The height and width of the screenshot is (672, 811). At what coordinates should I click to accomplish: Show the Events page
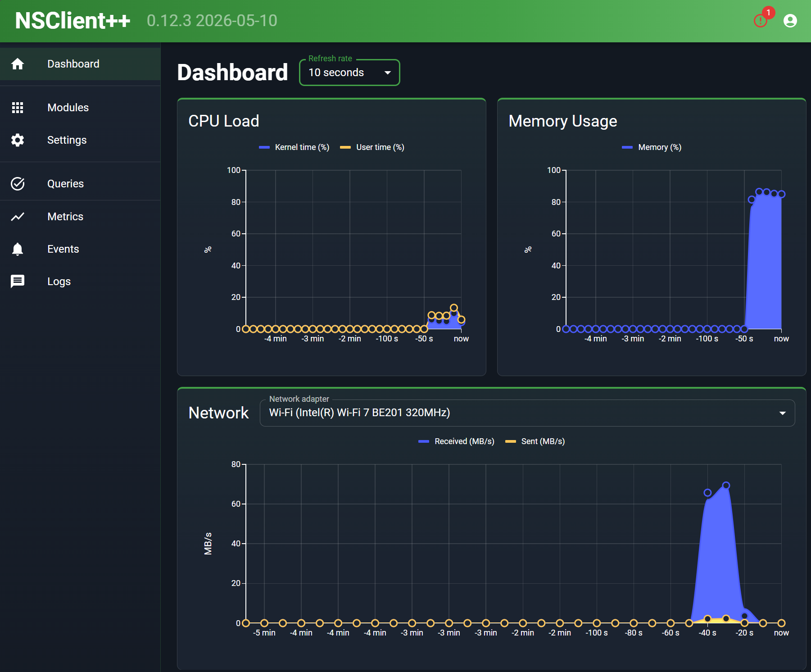[80, 249]
